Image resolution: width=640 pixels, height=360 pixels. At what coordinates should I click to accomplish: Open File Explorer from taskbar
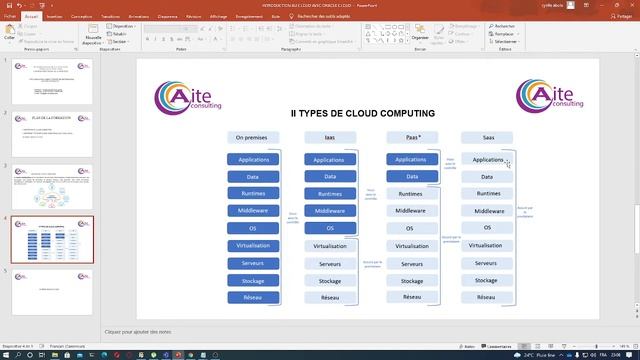54,355
